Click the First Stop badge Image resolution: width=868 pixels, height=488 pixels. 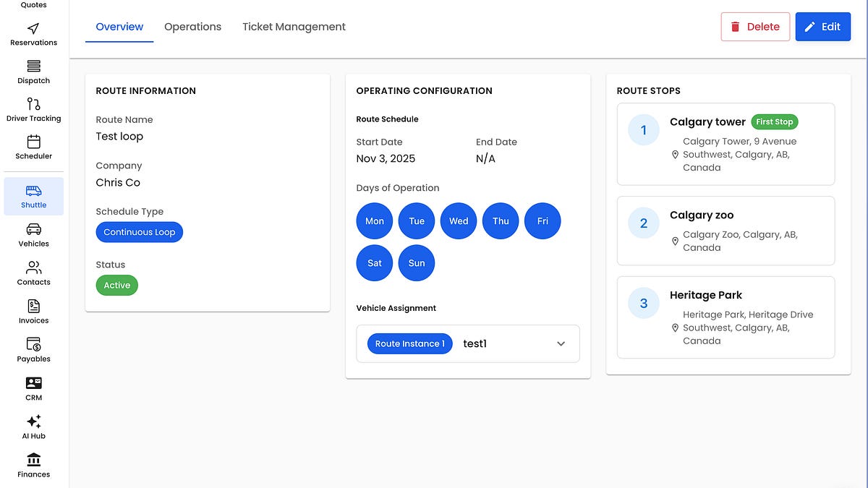pos(775,122)
